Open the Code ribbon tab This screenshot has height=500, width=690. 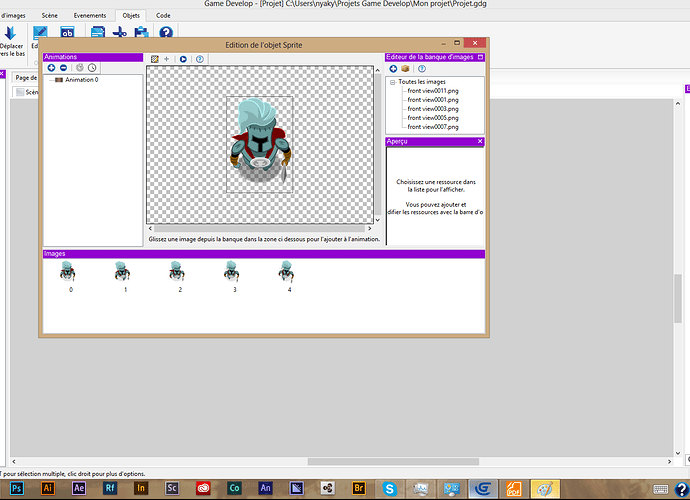[163, 15]
